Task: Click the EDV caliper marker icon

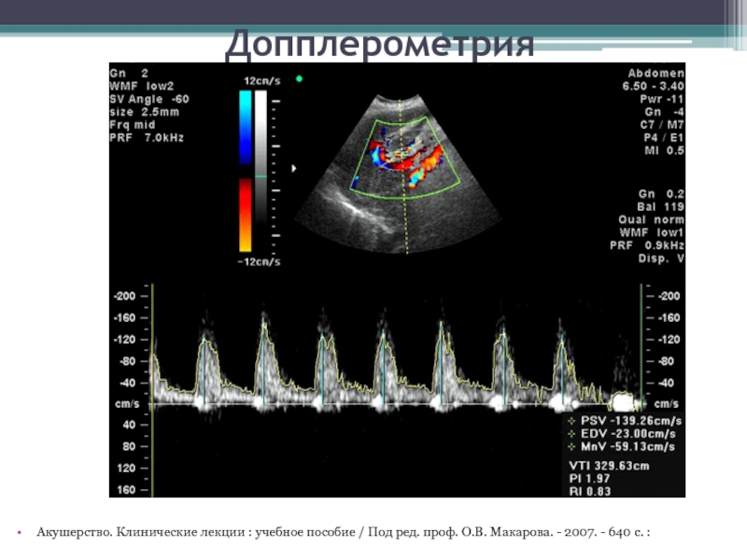Action: pyautogui.click(x=571, y=434)
